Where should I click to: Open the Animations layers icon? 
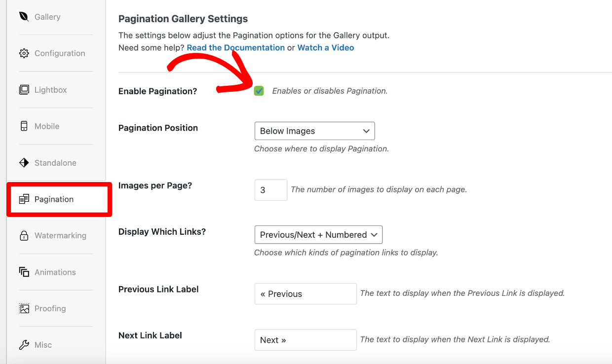coord(23,272)
